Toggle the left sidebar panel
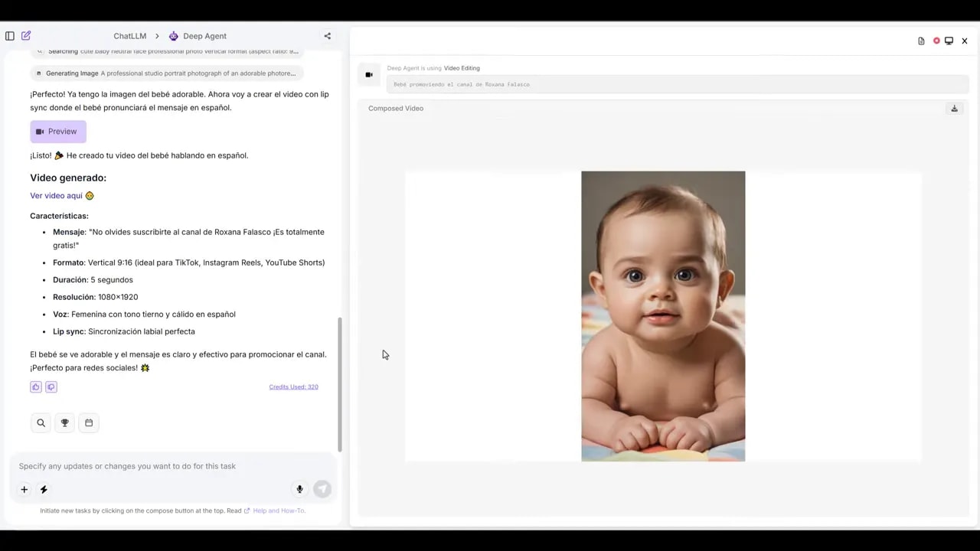This screenshot has width=980, height=551. 10,35
